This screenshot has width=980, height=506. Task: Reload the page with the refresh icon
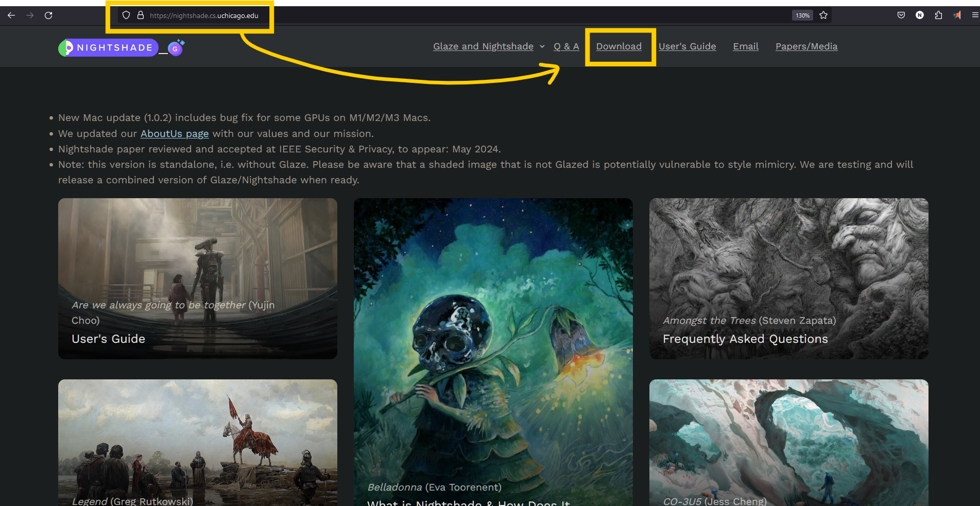click(x=48, y=15)
